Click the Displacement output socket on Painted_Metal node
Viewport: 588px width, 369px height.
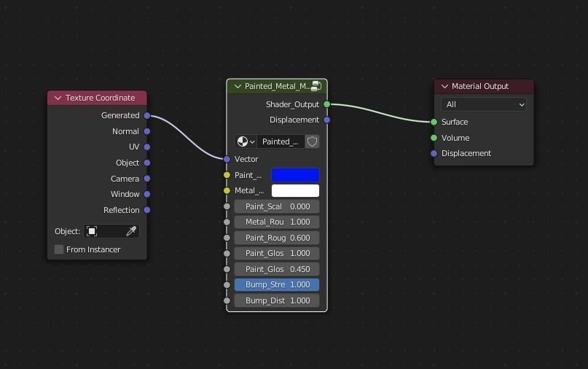click(327, 120)
